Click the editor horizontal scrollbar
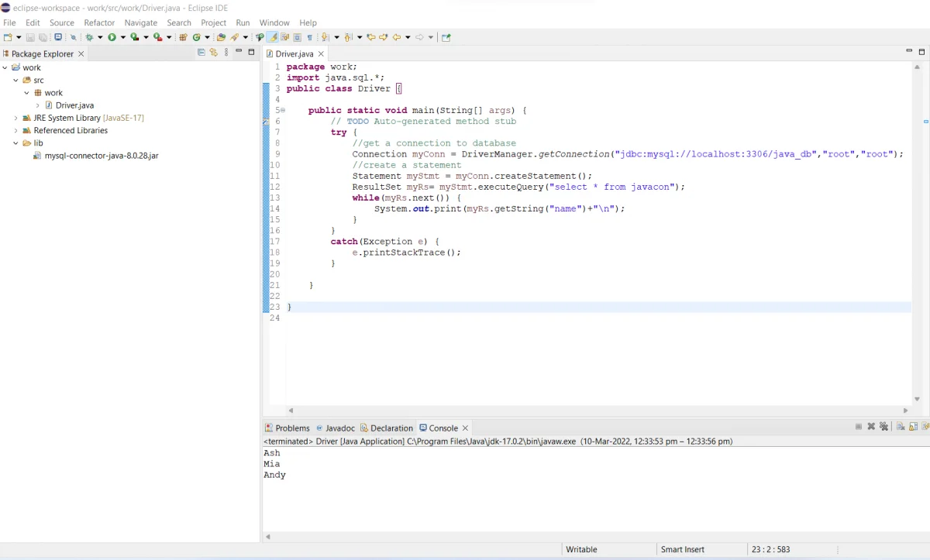This screenshot has width=930, height=560. (x=597, y=411)
